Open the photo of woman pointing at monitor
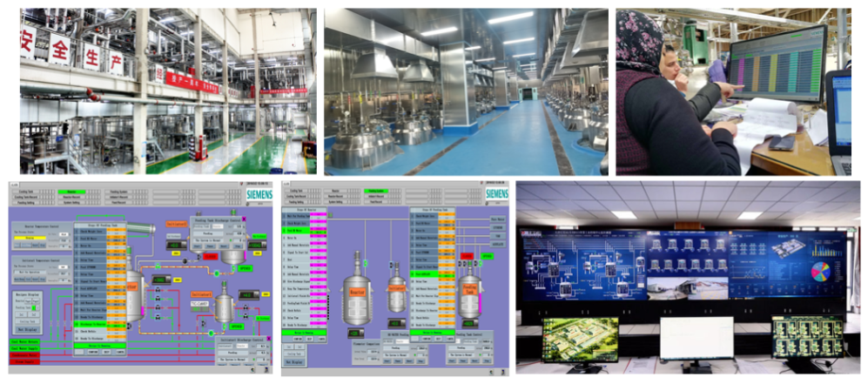Image resolution: width=868 pixels, height=384 pixels. pos(733,91)
